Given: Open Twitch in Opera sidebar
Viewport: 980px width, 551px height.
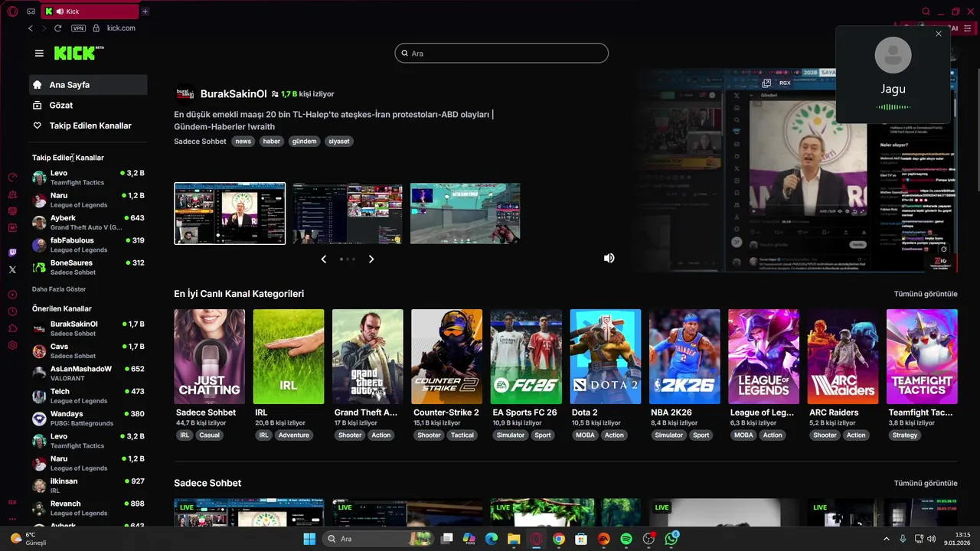Looking at the screenshot, I should point(12,253).
